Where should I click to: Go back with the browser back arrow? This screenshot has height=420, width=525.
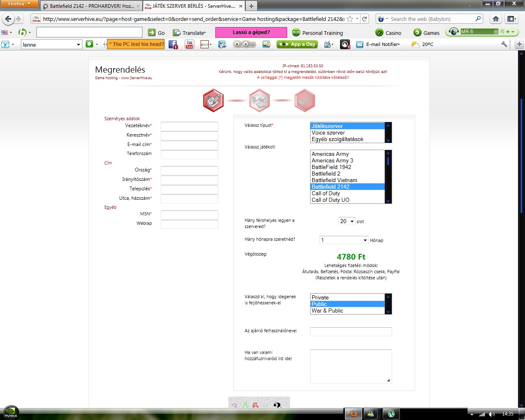(8, 19)
